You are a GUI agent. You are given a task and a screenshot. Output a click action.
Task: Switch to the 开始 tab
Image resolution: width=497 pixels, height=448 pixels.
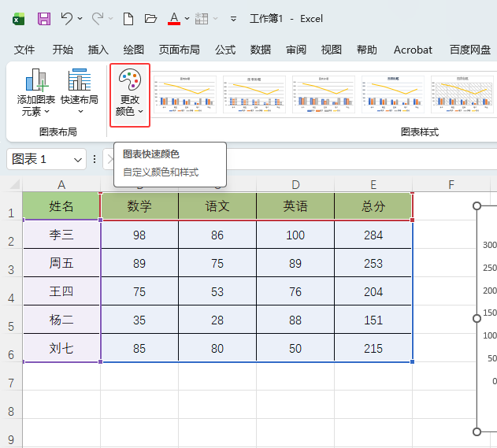point(62,50)
